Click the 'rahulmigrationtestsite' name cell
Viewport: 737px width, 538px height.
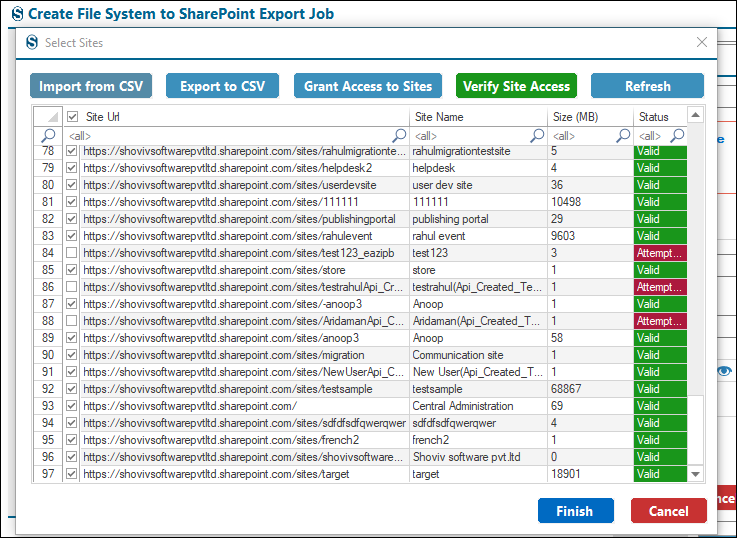478,151
